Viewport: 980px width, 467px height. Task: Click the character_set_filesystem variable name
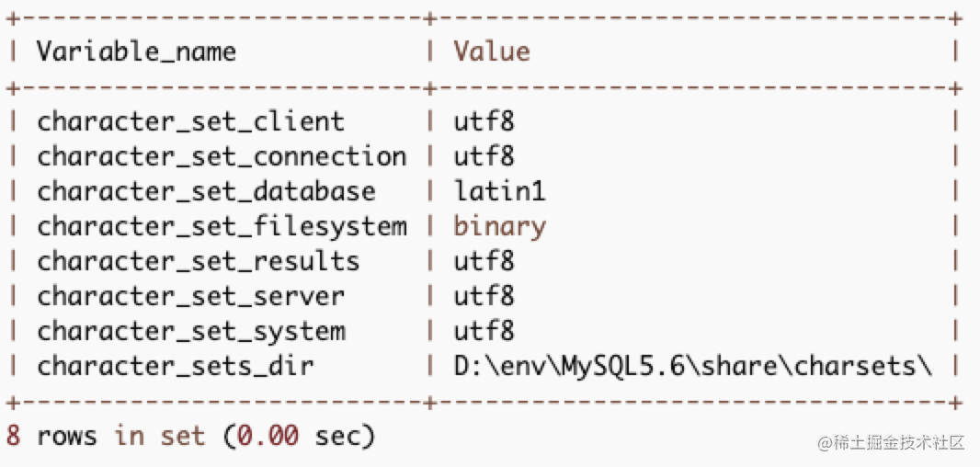click(222, 226)
